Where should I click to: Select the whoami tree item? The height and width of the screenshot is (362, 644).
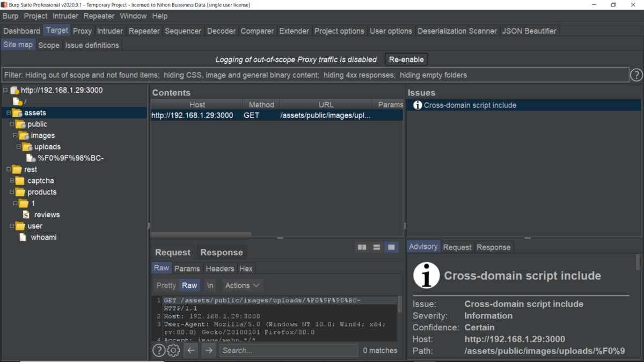(43, 237)
